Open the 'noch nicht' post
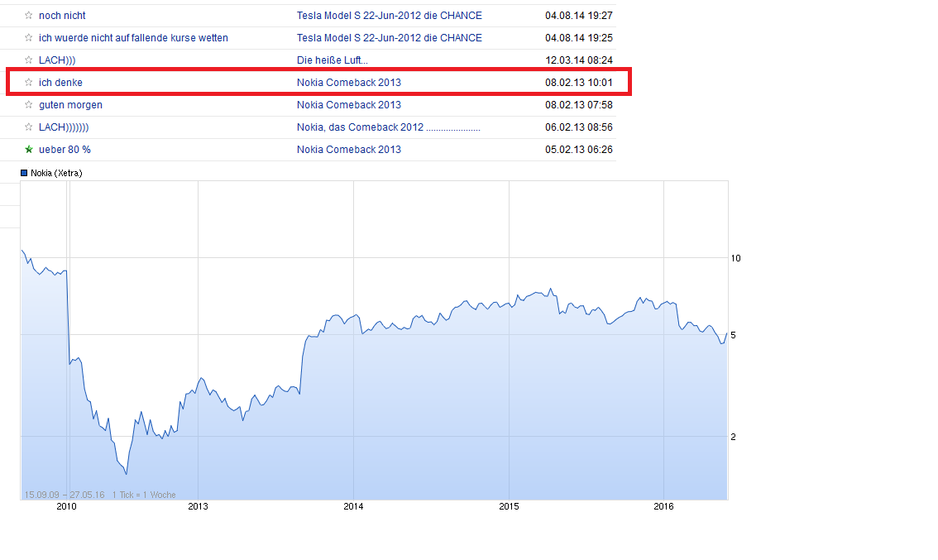Image resolution: width=938 pixels, height=560 pixels. click(62, 16)
